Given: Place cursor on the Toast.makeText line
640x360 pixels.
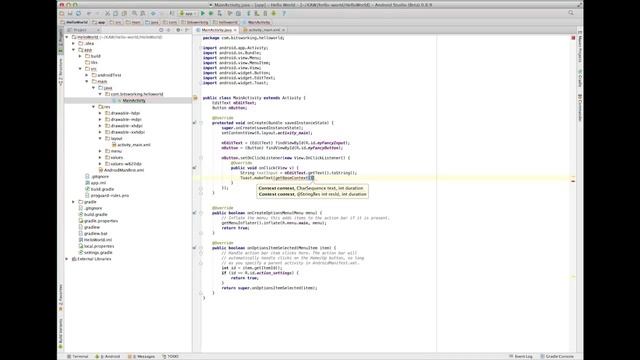Looking at the screenshot, I should pyautogui.click(x=277, y=178).
